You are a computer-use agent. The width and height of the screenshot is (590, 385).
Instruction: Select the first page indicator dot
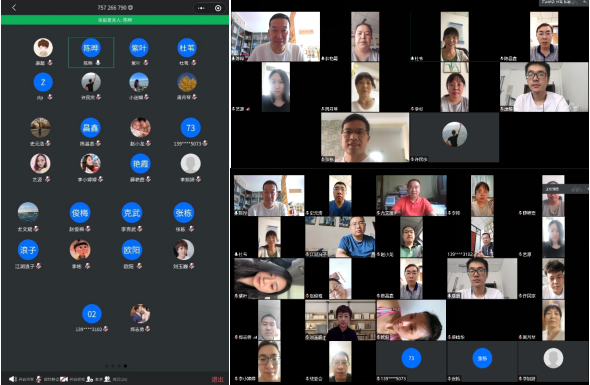point(107,366)
